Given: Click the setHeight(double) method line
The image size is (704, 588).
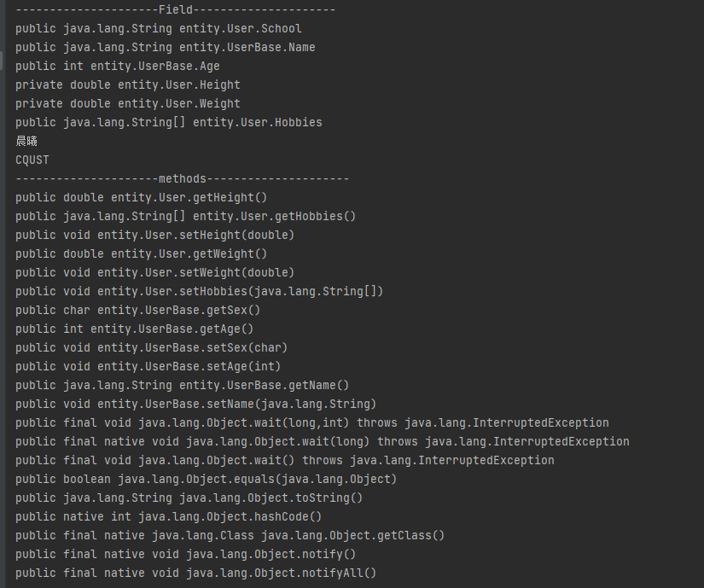Looking at the screenshot, I should [x=155, y=236].
